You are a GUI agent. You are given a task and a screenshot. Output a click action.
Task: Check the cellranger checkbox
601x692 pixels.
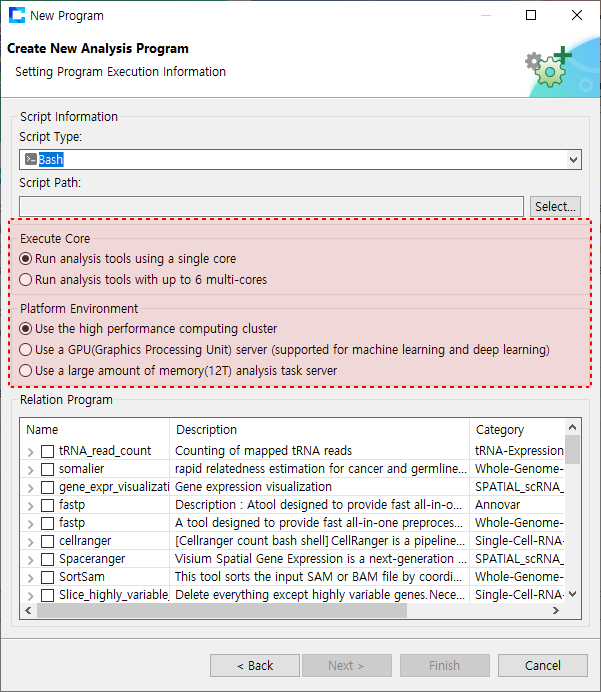pos(47,542)
